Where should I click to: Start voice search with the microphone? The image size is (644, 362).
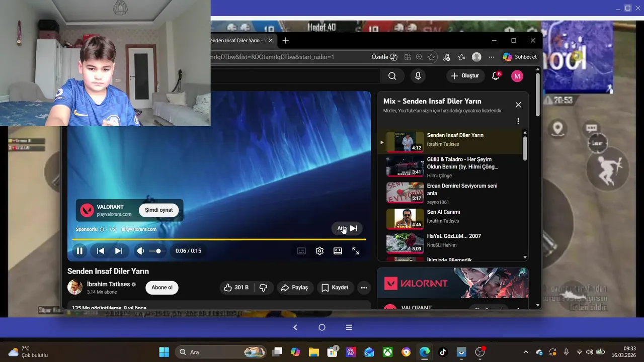coord(418,76)
